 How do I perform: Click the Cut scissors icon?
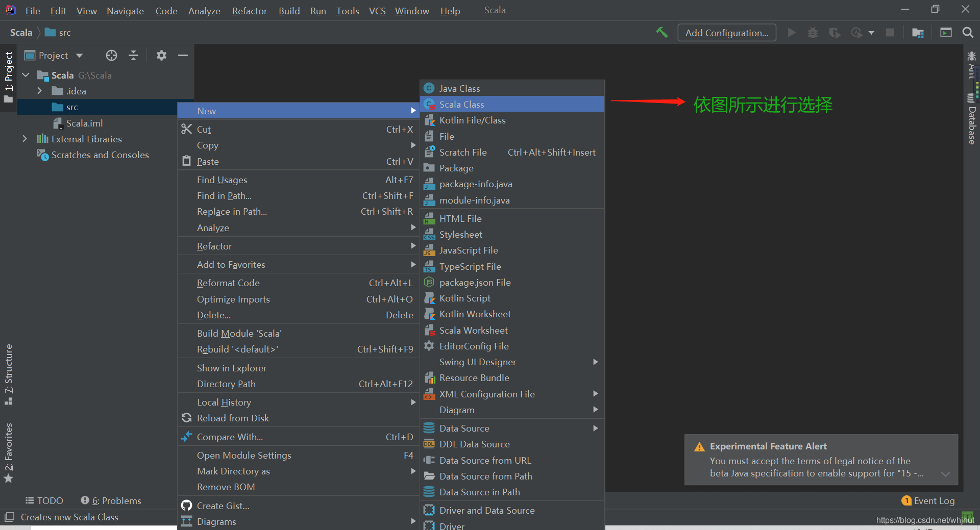186,129
